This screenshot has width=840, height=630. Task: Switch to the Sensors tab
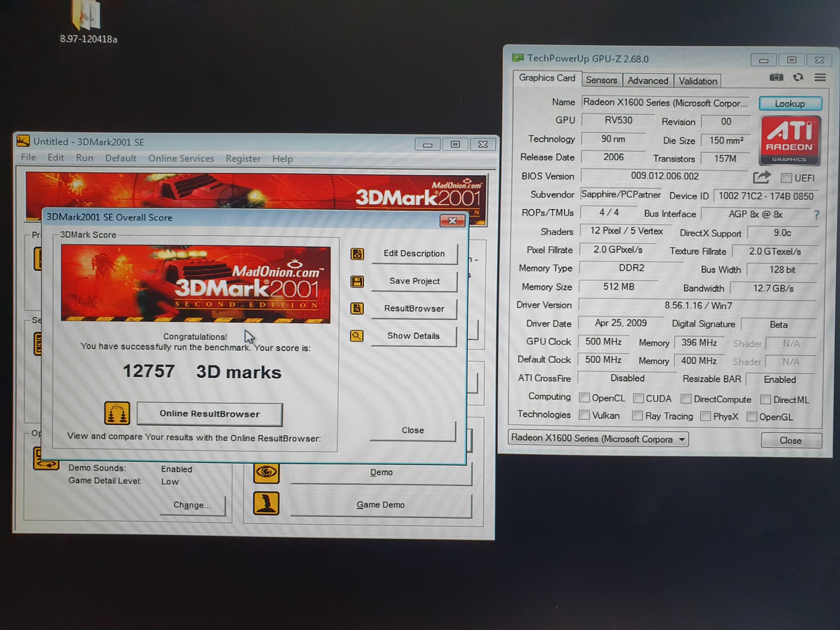tap(601, 80)
